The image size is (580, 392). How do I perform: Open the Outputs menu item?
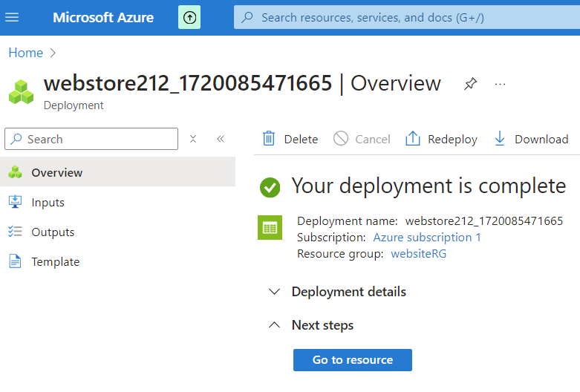(53, 232)
